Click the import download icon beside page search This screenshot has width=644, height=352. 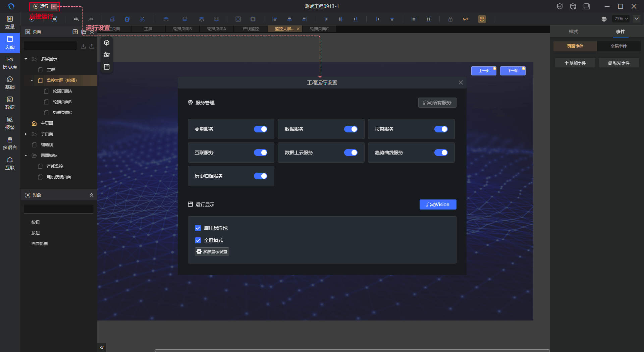[84, 46]
